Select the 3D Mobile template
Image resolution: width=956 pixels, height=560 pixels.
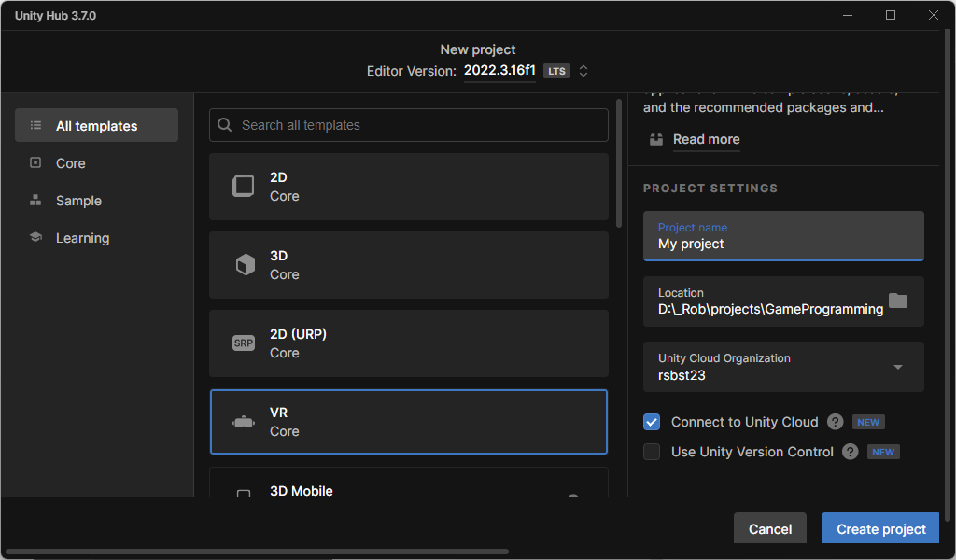click(409, 483)
